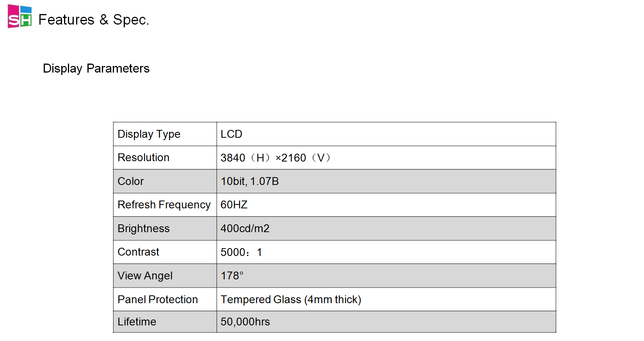Screen dimensions: 644x341
Task: Select the Contrast label cell
Action: click(138, 252)
